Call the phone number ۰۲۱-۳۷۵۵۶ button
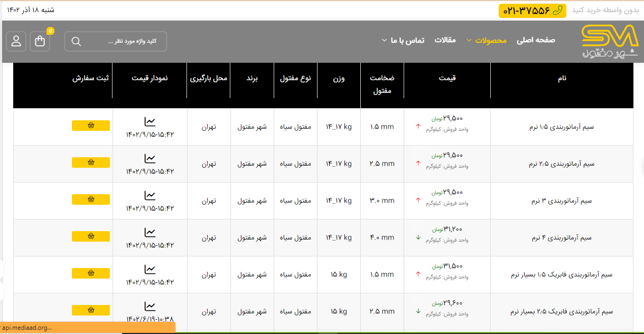644x334 pixels. click(532, 11)
